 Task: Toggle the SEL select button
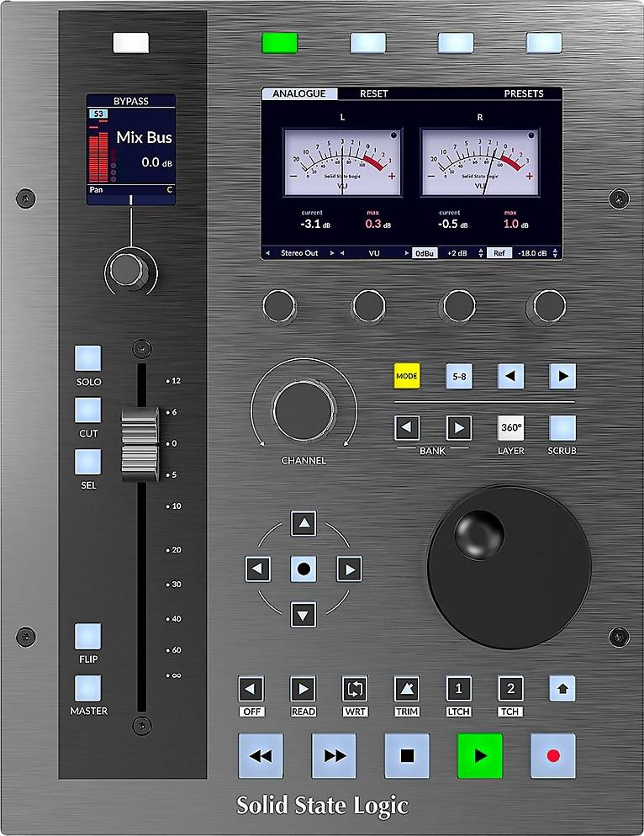[x=88, y=462]
